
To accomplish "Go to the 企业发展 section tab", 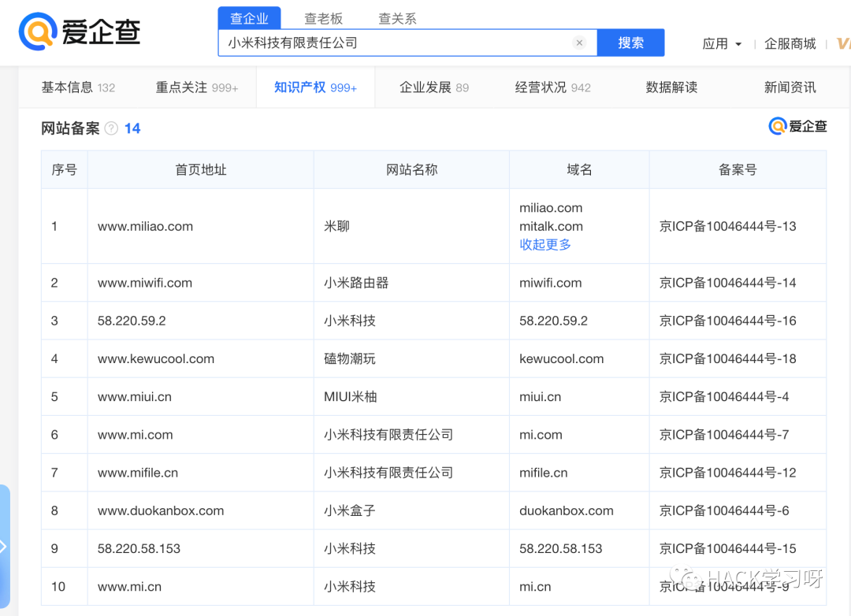I will pyautogui.click(x=433, y=87).
